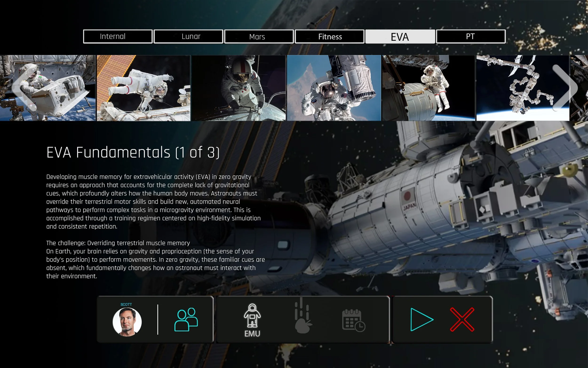The width and height of the screenshot is (588, 368).
Task: Select Scott's profile avatar
Action: (127, 322)
